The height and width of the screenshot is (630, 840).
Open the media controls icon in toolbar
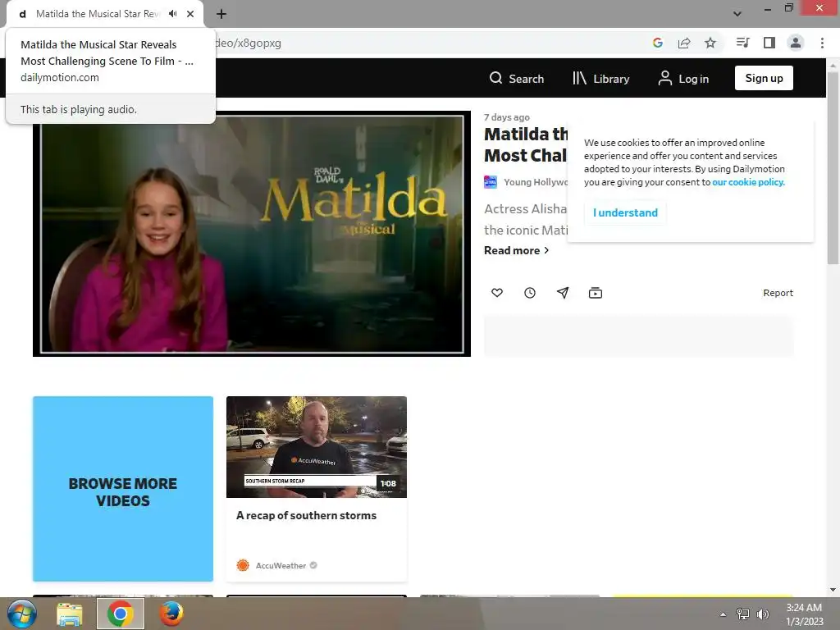pos(743,43)
